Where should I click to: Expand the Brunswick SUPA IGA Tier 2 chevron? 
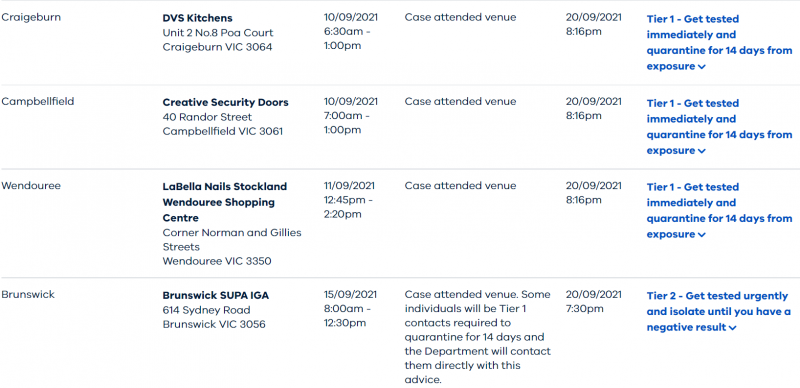pyautogui.click(x=733, y=328)
